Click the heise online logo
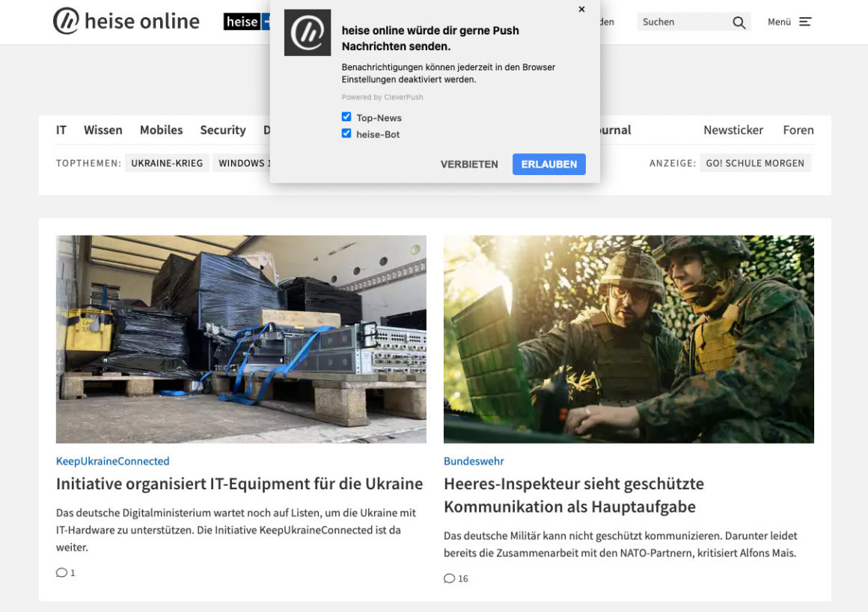The width and height of the screenshot is (868, 612). point(126,21)
